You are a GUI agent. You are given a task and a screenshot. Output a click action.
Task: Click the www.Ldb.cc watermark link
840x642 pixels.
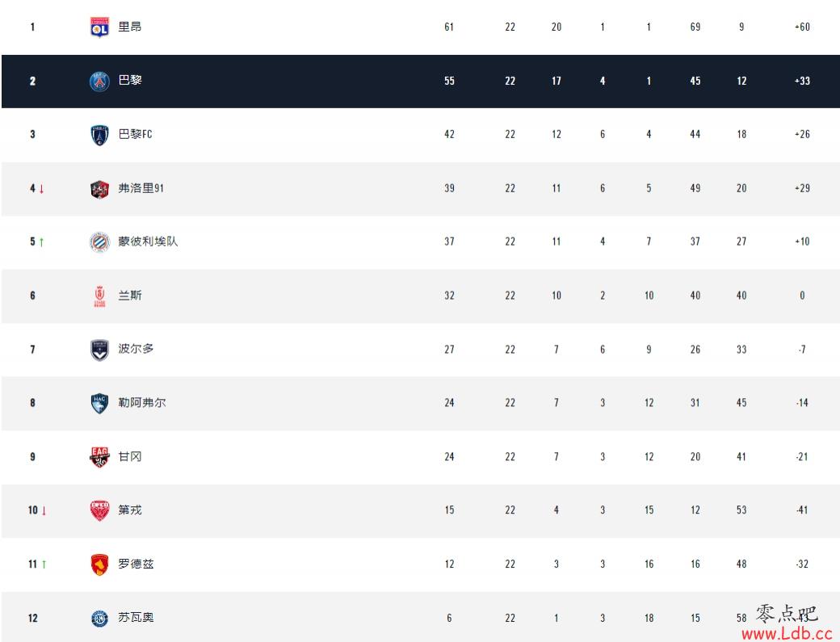click(x=787, y=634)
